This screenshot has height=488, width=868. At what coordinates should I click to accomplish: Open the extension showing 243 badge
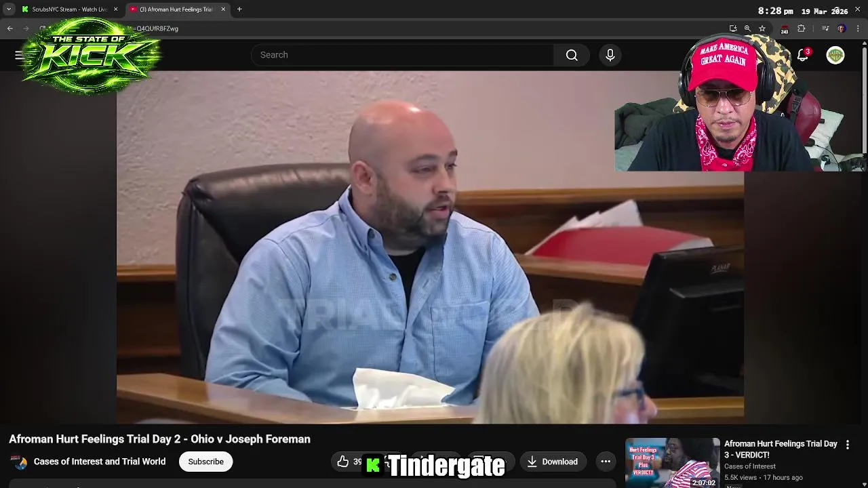[785, 29]
